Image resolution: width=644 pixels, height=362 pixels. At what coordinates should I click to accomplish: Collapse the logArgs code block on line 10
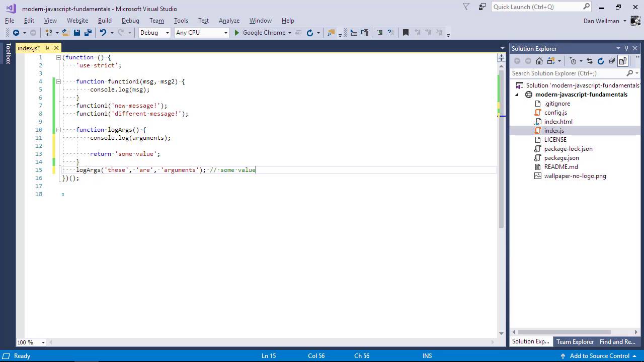(58, 130)
